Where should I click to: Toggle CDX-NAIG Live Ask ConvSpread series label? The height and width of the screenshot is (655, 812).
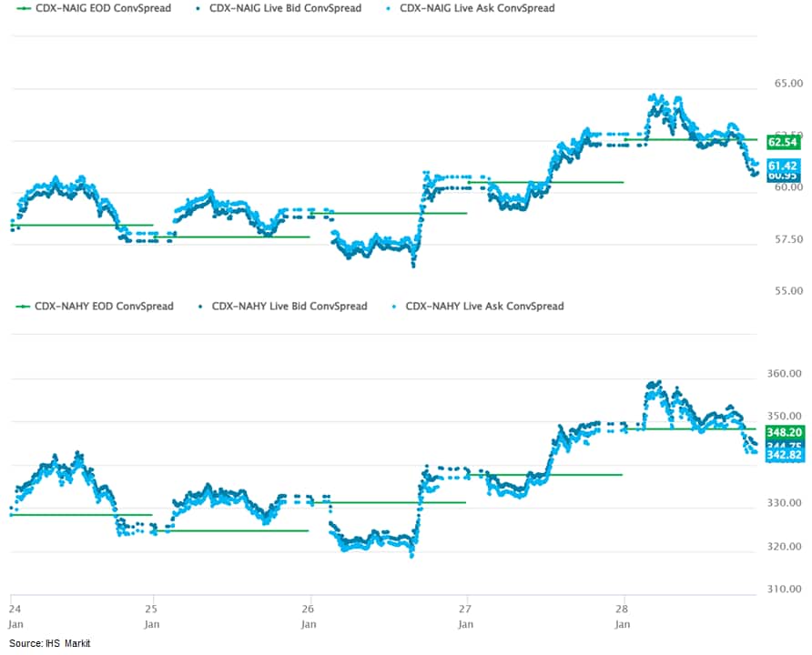point(477,8)
